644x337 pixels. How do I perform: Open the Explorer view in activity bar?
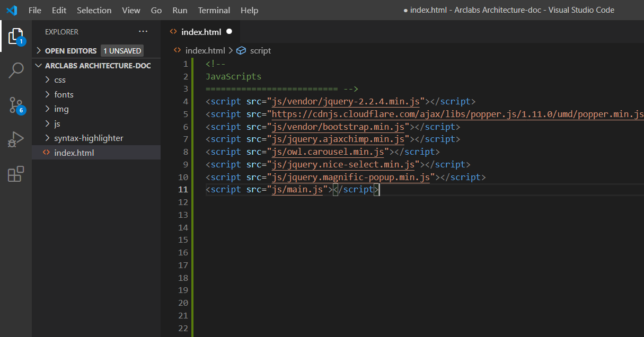click(x=16, y=36)
